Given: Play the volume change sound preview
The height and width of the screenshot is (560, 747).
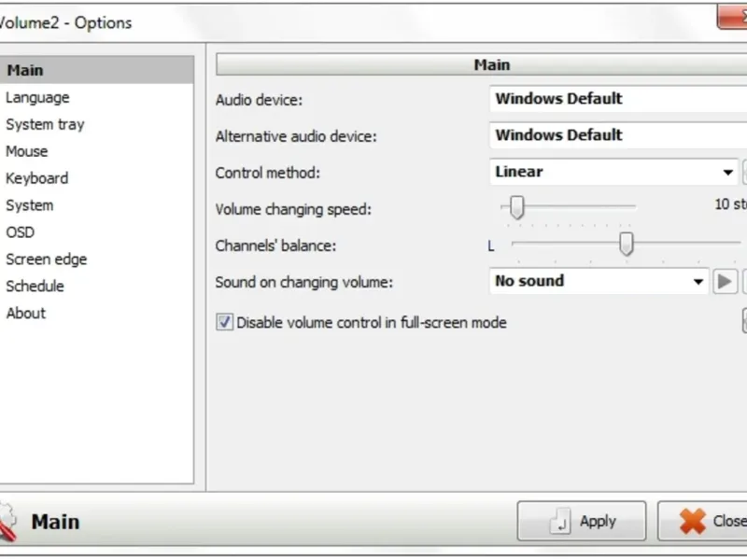Looking at the screenshot, I should [x=725, y=282].
